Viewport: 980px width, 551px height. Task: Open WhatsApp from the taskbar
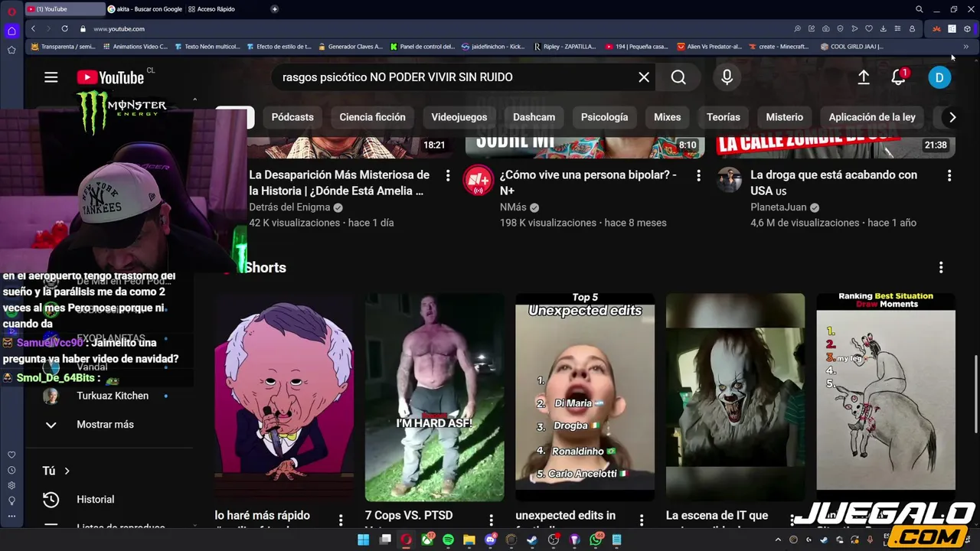(596, 540)
